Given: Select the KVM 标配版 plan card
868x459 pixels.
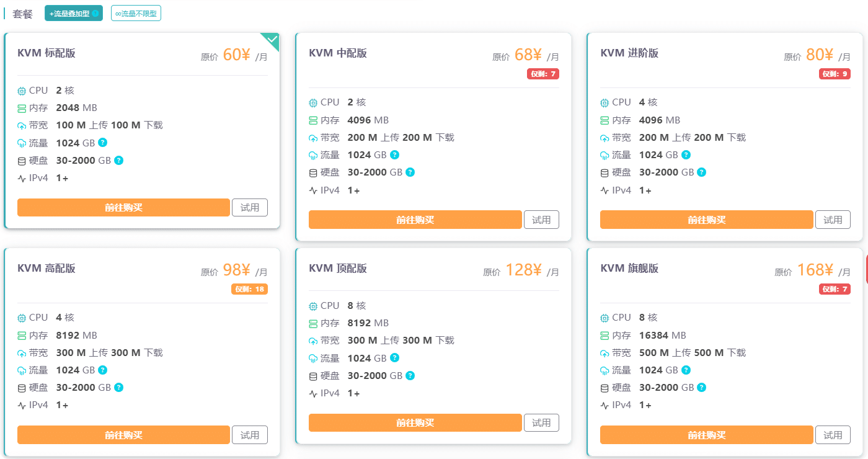Looking at the screenshot, I should click(x=142, y=131).
